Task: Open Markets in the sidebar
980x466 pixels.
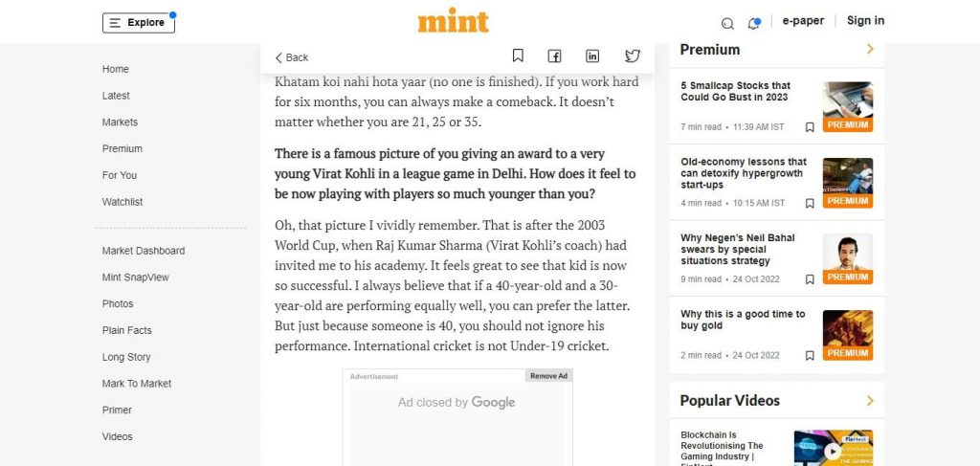Action: [120, 122]
